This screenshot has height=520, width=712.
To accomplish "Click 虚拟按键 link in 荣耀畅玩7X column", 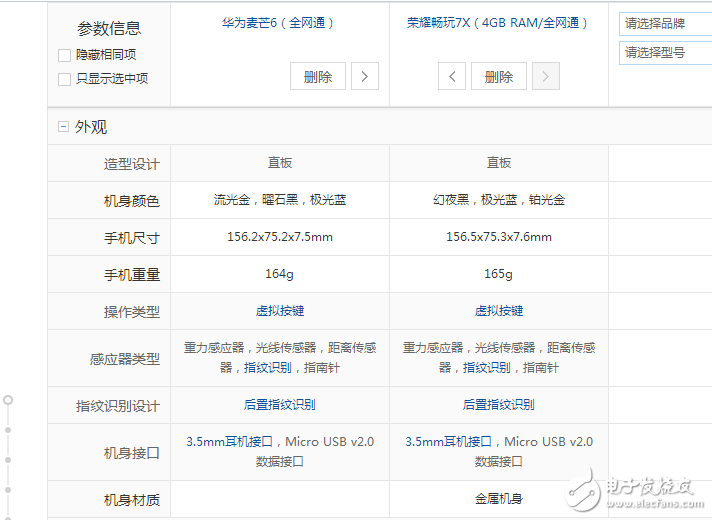I will 498,311.
